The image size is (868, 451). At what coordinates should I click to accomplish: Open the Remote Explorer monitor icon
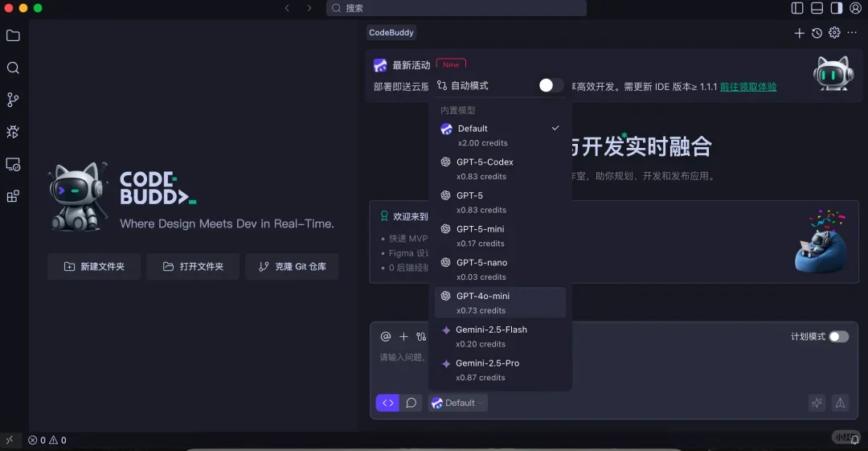pyautogui.click(x=13, y=165)
